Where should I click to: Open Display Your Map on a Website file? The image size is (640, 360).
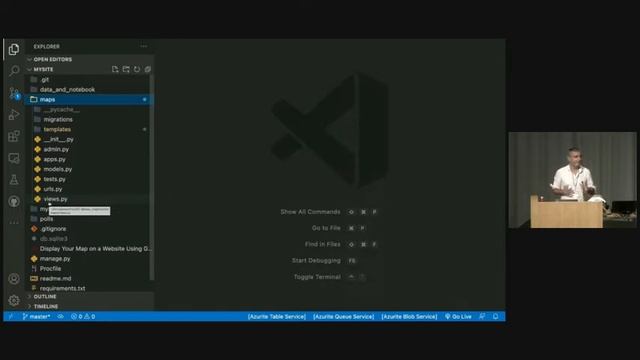coord(88,249)
